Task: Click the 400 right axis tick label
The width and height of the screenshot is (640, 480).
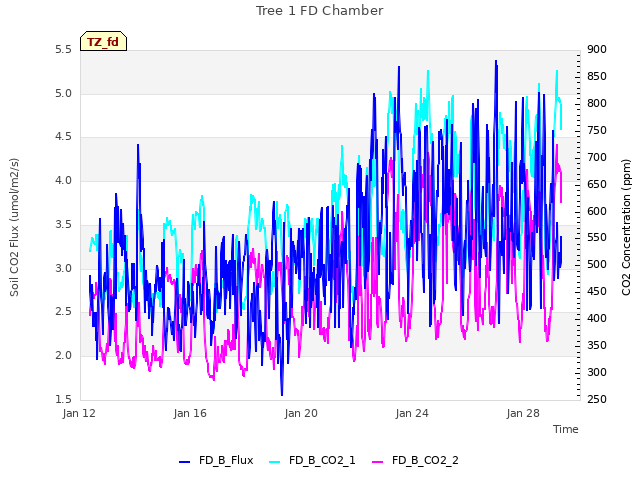Action: pos(597,318)
